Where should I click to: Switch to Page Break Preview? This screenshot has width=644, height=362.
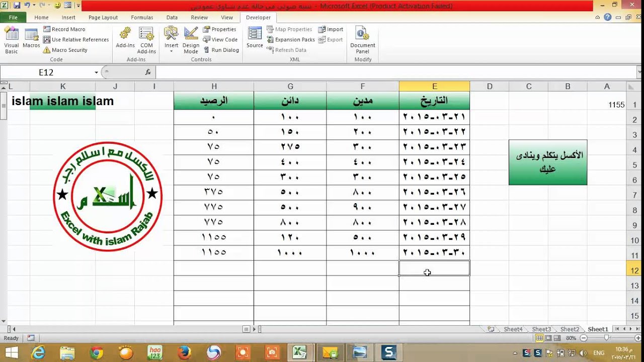click(x=558, y=338)
